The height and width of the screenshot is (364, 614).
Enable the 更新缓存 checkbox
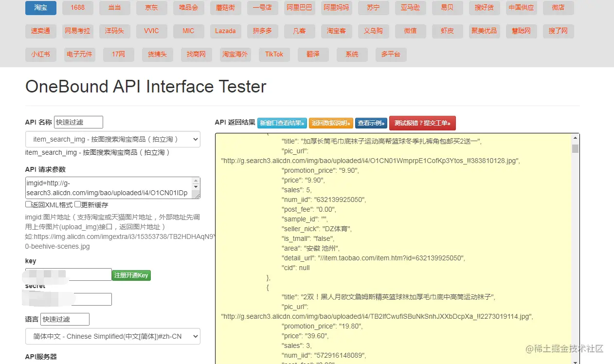[x=77, y=204]
